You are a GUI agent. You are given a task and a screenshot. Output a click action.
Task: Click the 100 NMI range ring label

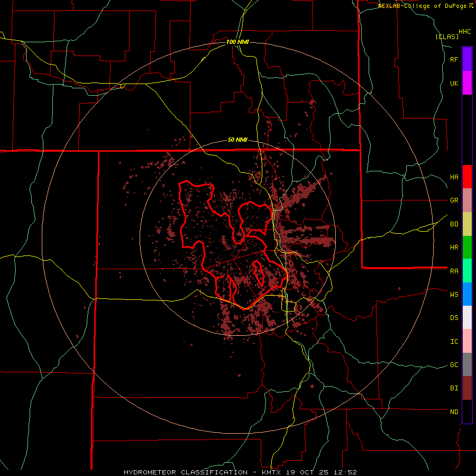(237, 42)
